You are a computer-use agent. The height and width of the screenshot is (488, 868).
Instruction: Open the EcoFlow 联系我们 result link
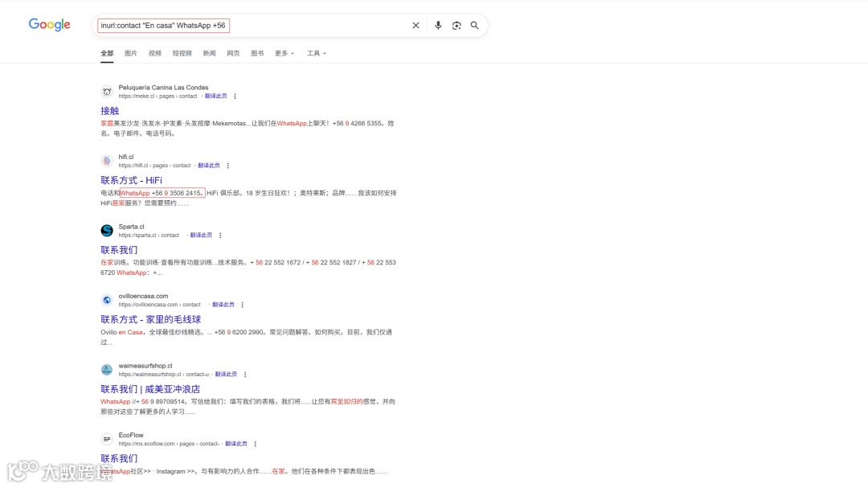(x=119, y=458)
